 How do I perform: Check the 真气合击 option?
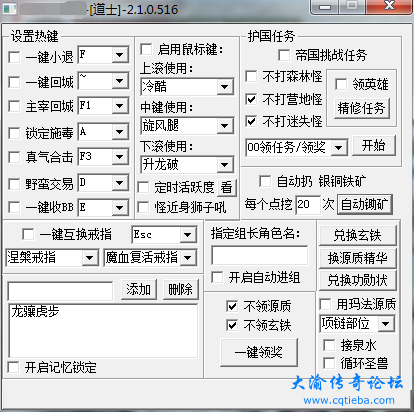tap(14, 157)
